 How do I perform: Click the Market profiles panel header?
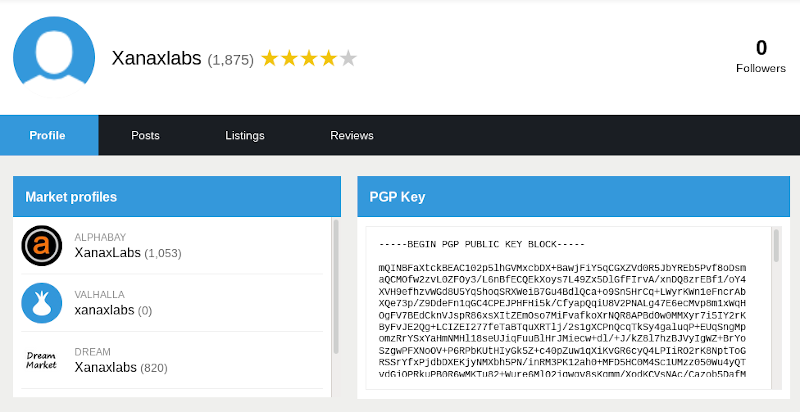(x=177, y=197)
